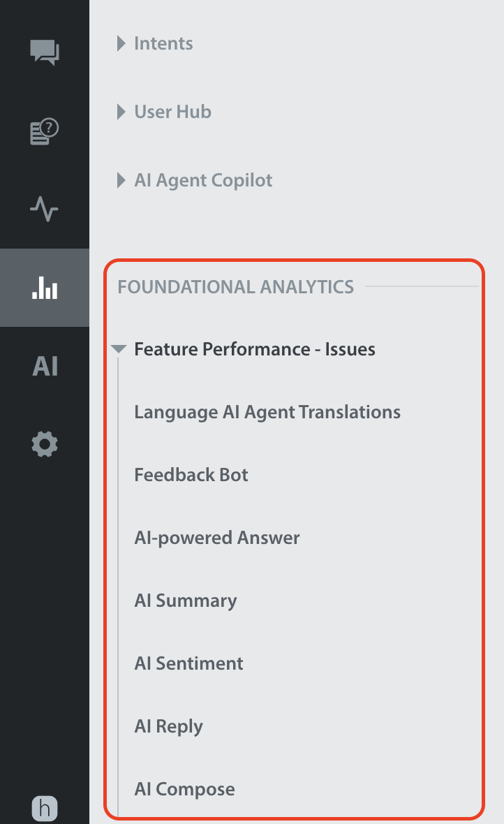Click the 'h' logo icon
Screen dimensions: 504x824
45,809
